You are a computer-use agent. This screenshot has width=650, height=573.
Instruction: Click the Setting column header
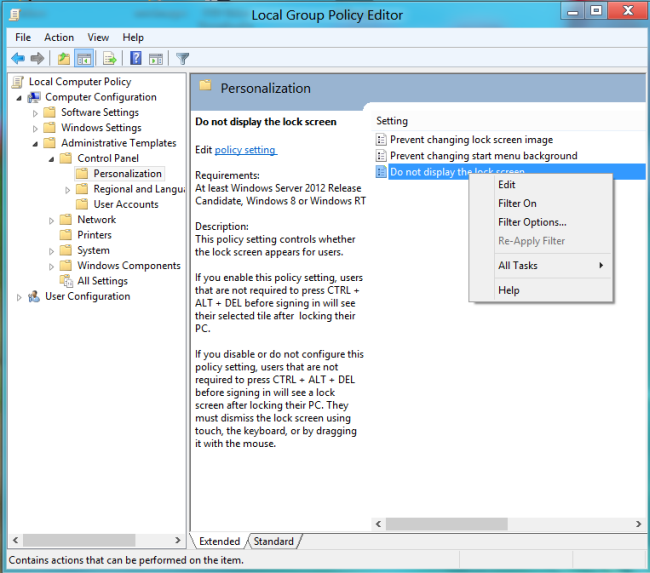392,121
